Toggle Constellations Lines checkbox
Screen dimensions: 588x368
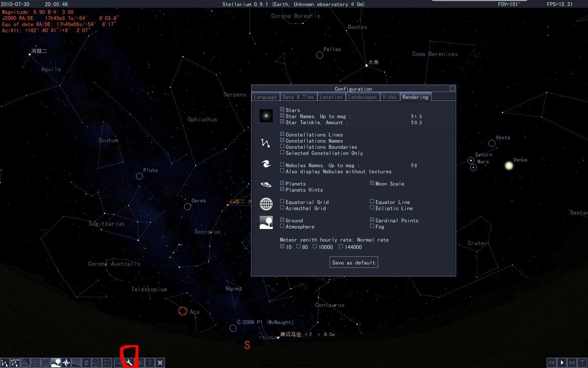282,134
